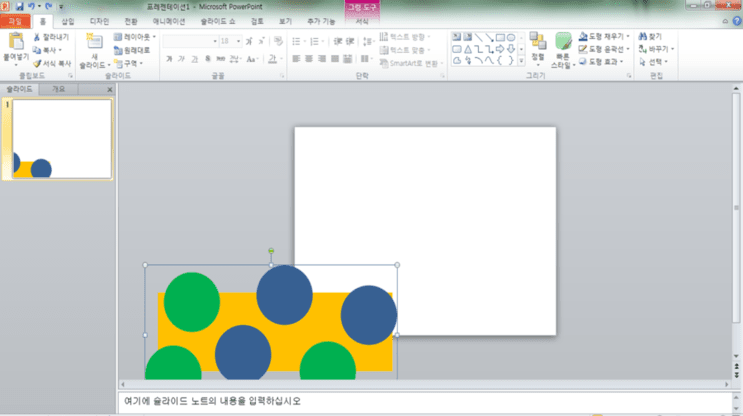This screenshot has height=416, width=743.
Task: Click the Paste (붙여넣기) clipboard icon
Action: tap(16, 42)
